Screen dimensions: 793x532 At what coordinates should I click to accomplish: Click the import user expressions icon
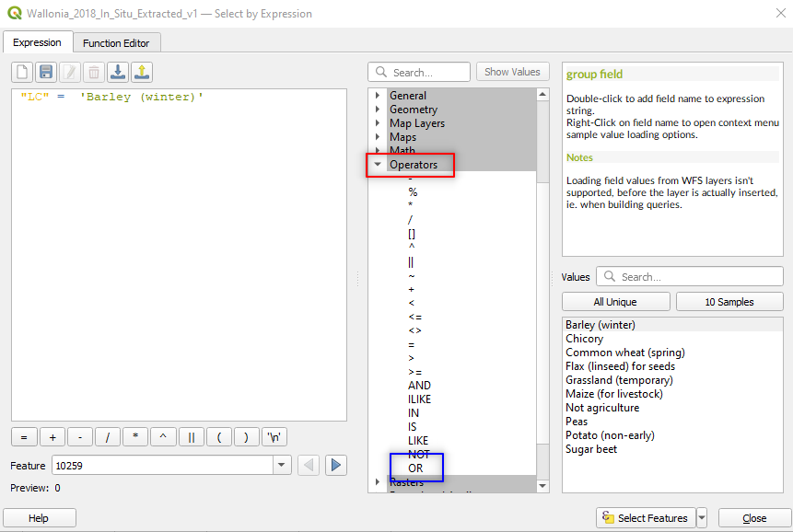tap(118, 72)
